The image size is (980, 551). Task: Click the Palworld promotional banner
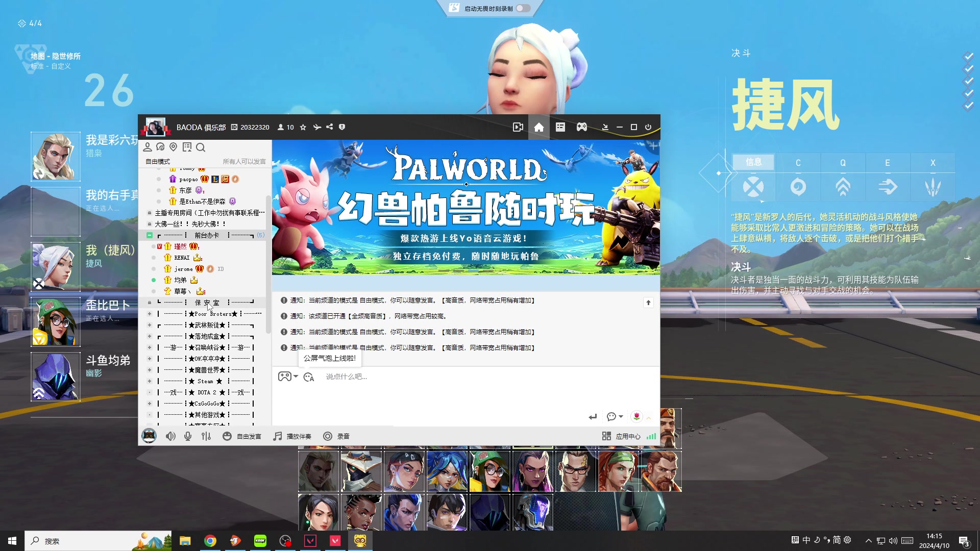(466, 207)
